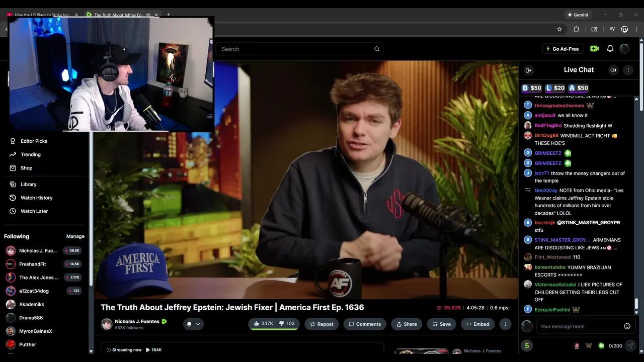The image size is (644, 362).
Task: Open the Chrome extensions puzzle icon
Action: tap(577, 29)
